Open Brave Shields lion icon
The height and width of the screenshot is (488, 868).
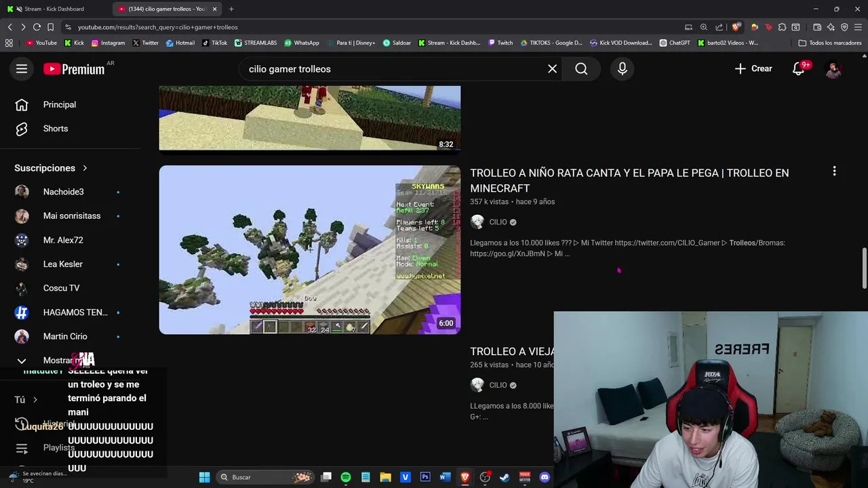[x=736, y=27]
